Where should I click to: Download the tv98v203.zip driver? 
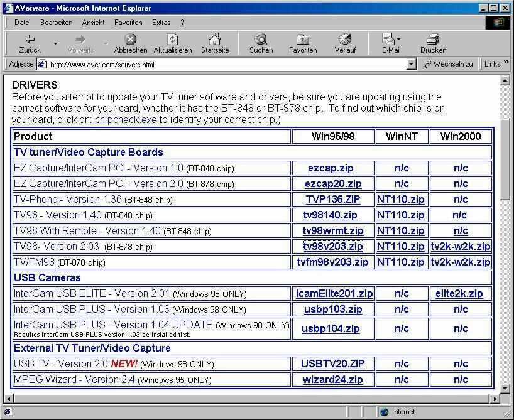[x=333, y=246]
